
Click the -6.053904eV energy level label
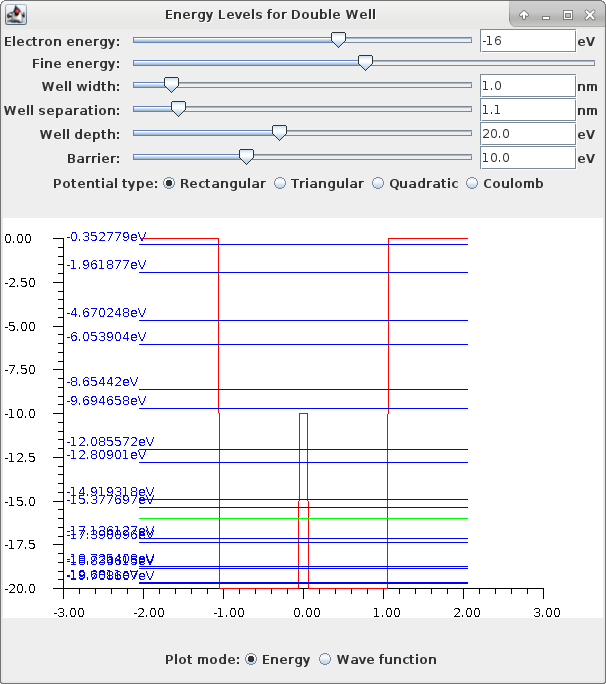(106, 336)
